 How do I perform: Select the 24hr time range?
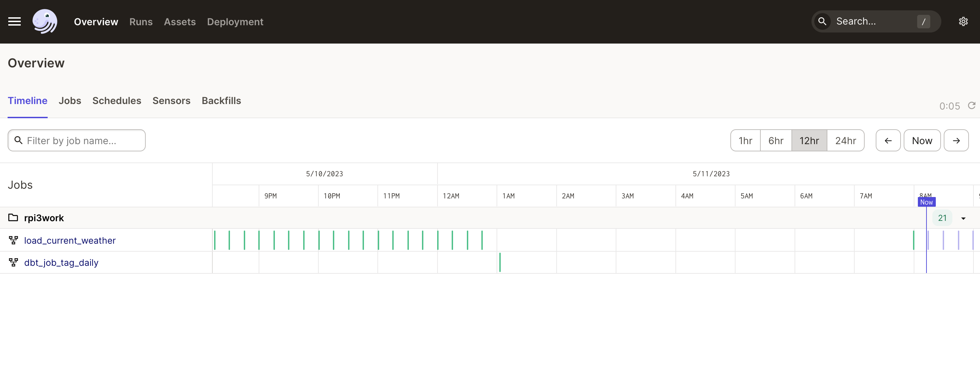[x=845, y=140]
